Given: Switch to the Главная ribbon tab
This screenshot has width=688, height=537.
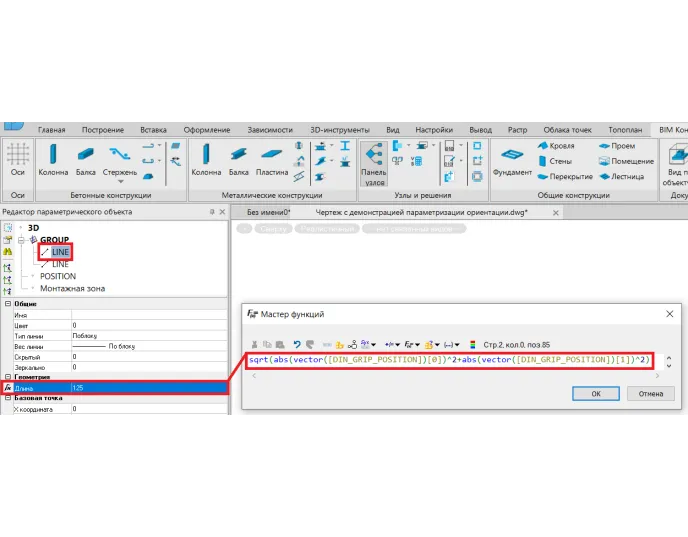Looking at the screenshot, I should tap(51, 130).
